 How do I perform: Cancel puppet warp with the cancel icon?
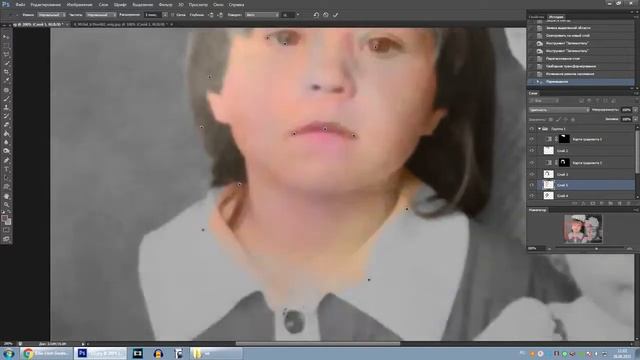click(326, 15)
